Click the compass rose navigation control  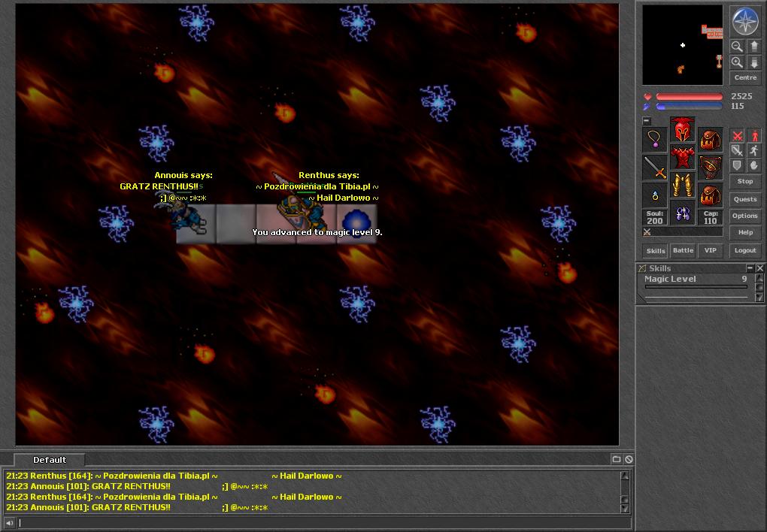[x=745, y=20]
